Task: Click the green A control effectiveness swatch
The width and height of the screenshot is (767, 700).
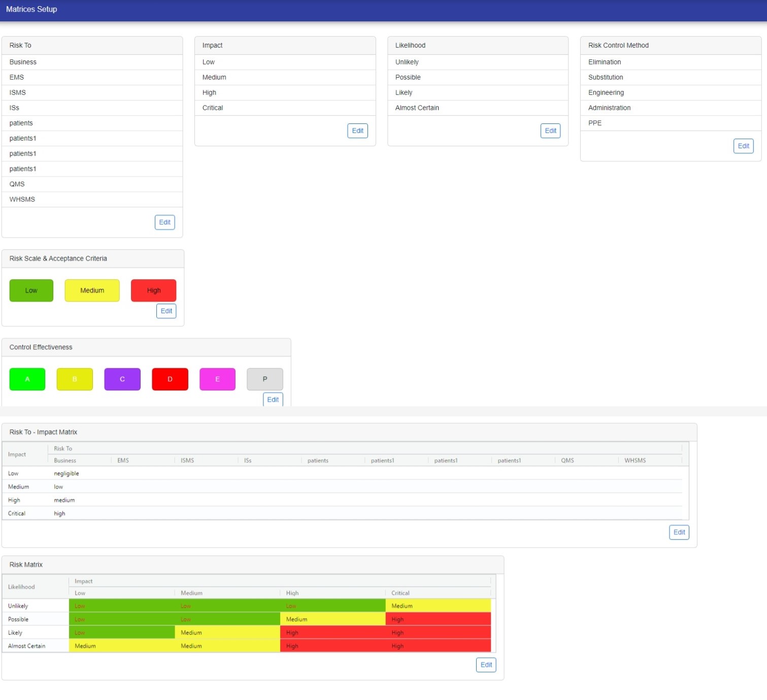Action: (27, 379)
